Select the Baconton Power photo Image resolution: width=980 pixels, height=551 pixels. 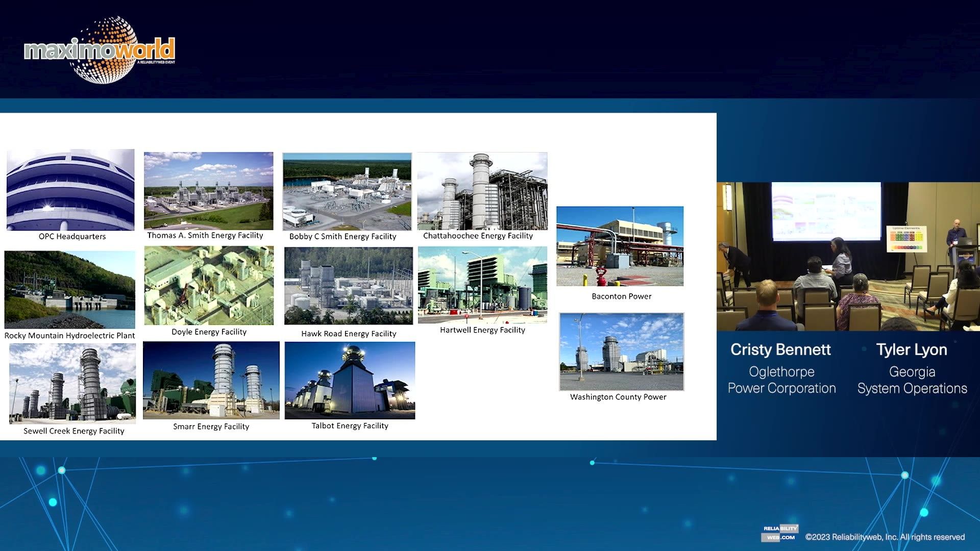620,246
